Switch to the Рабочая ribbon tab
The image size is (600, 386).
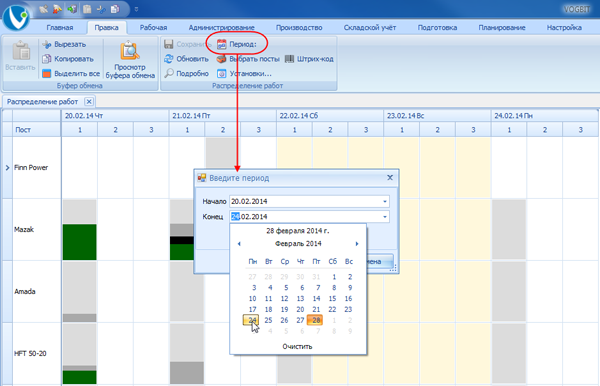point(153,28)
